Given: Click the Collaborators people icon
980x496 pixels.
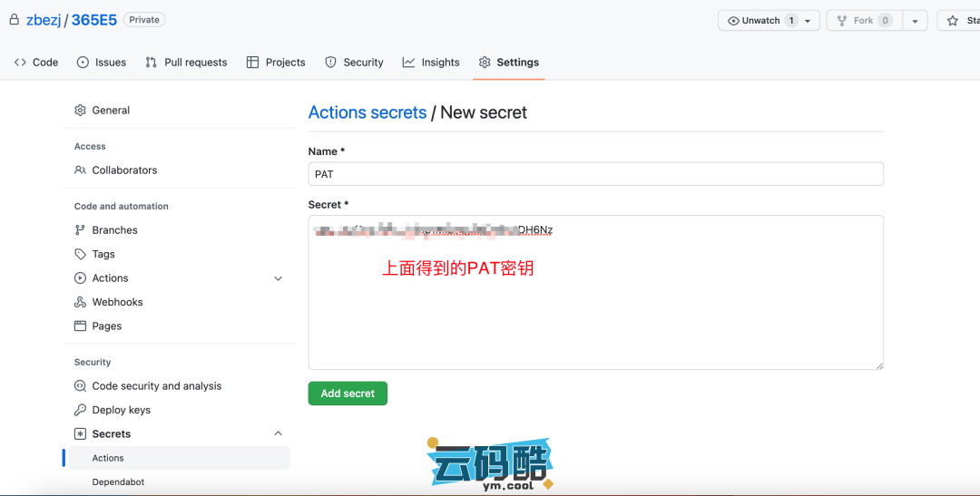Looking at the screenshot, I should [81, 170].
